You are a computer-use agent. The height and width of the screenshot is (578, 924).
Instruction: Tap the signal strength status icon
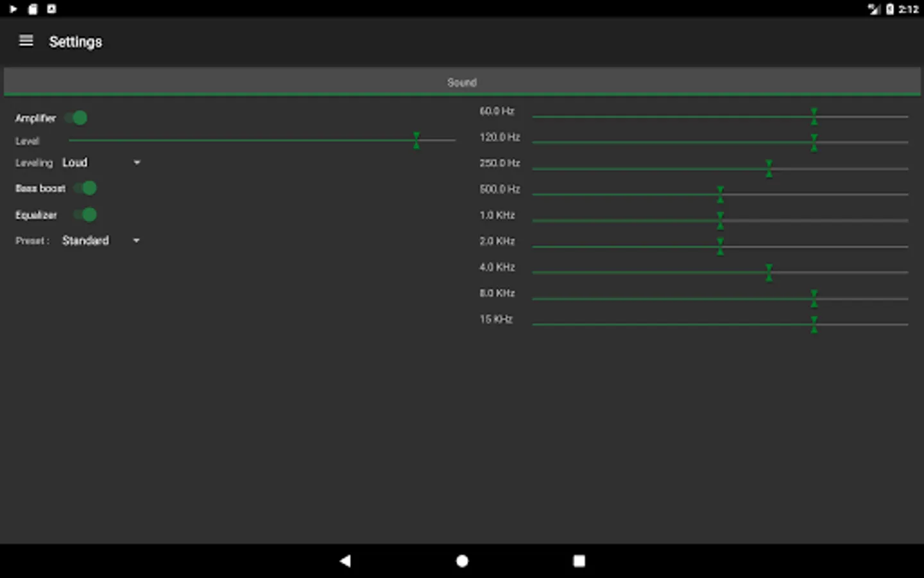pyautogui.click(x=874, y=9)
